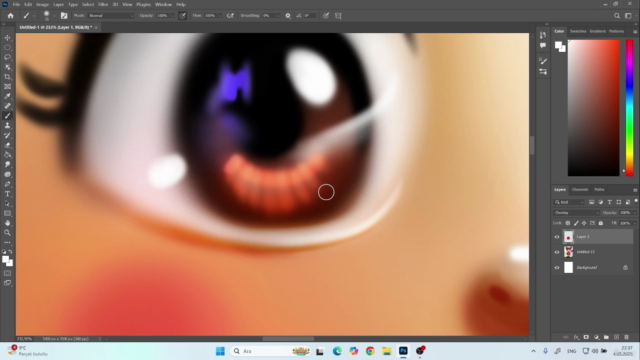Select the Healing Brush tool
Image resolution: width=640 pixels, height=360 pixels.
7,106
